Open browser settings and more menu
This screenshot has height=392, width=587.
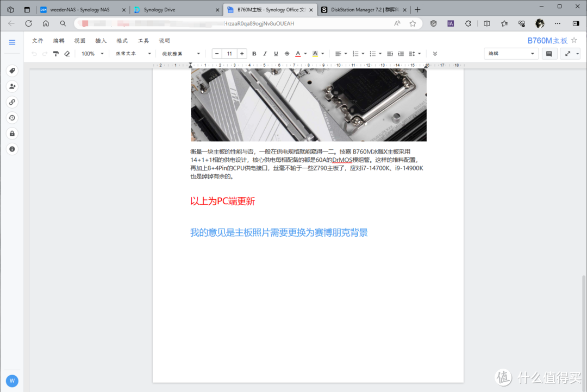click(x=558, y=23)
